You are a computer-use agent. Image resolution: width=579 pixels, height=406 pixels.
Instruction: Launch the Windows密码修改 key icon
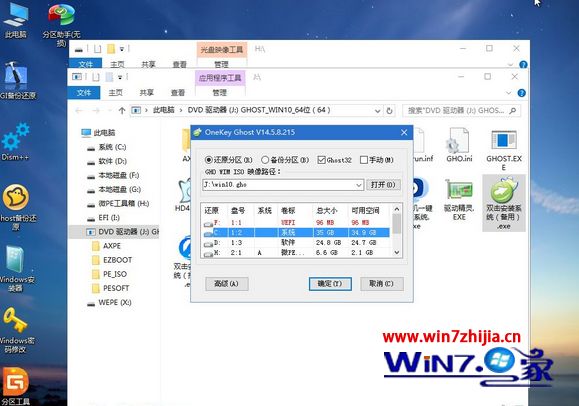(x=16, y=330)
